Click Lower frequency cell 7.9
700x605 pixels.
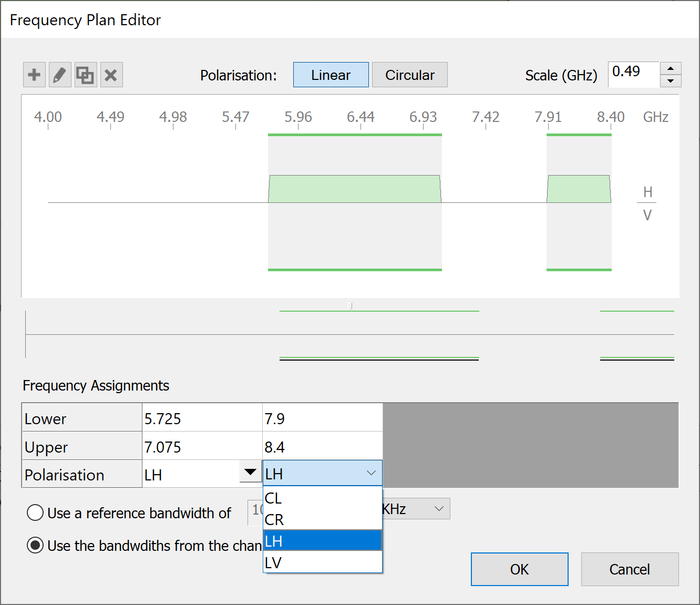click(x=322, y=418)
